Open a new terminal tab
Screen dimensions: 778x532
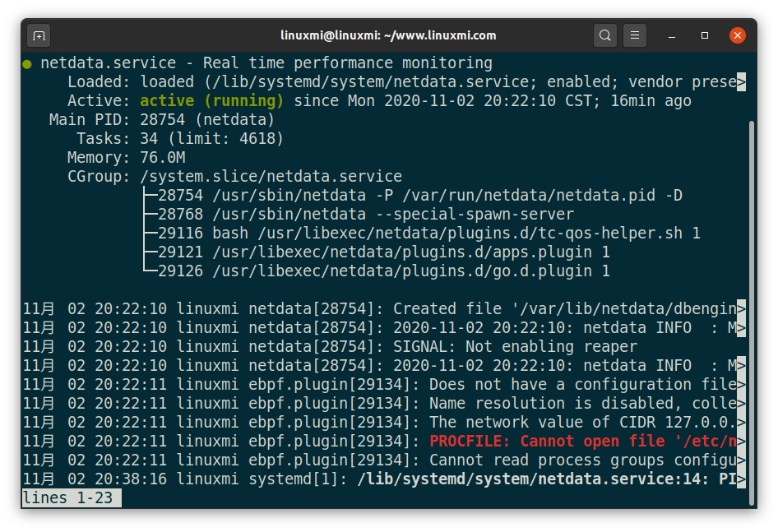[x=39, y=35]
